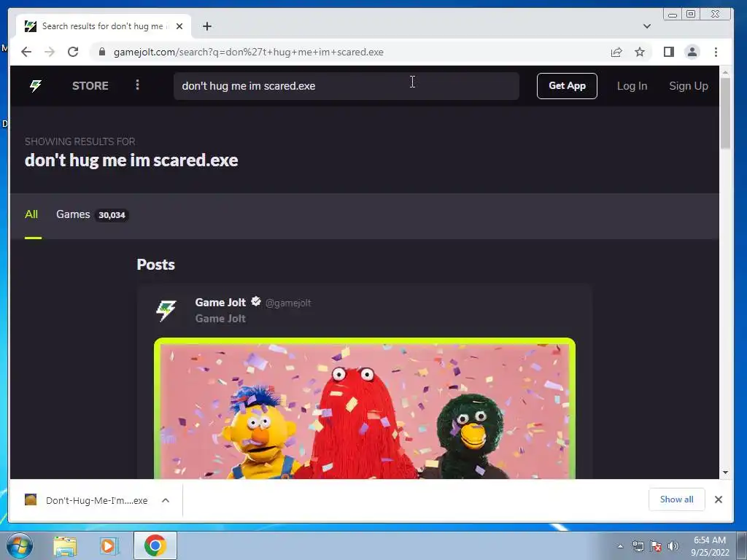Open the Chrome profile avatar
The width and height of the screenshot is (747, 560).
click(x=692, y=52)
